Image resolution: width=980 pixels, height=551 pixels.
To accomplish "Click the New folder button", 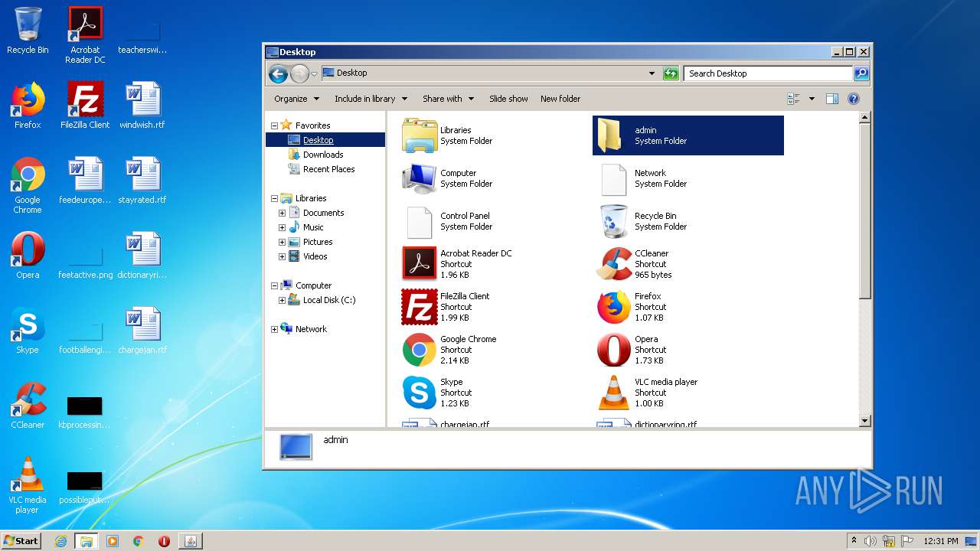I will click(560, 99).
